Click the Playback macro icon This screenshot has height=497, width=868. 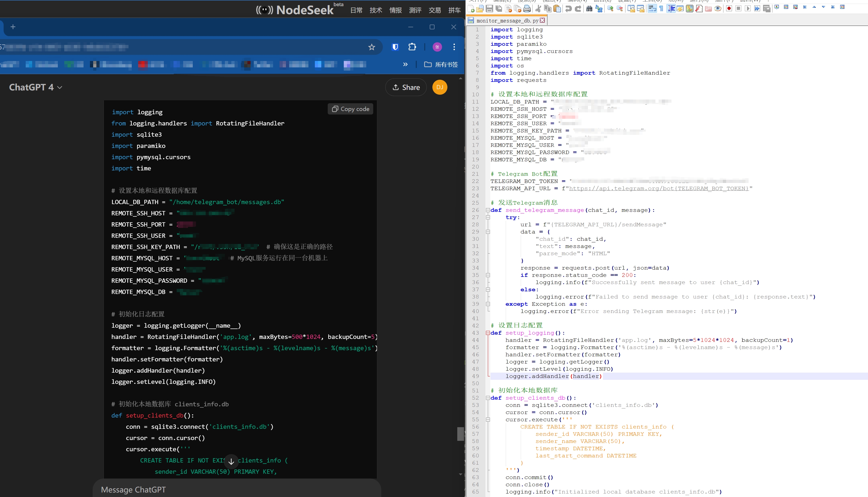(x=748, y=9)
